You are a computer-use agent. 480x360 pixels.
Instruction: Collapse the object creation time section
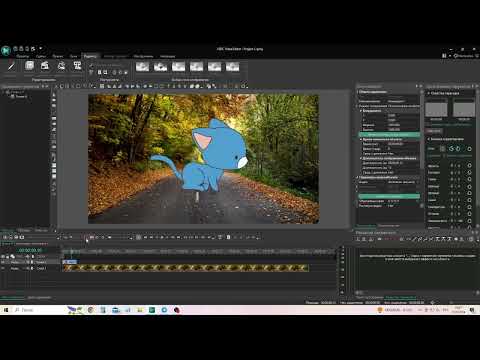pyautogui.click(x=361, y=139)
